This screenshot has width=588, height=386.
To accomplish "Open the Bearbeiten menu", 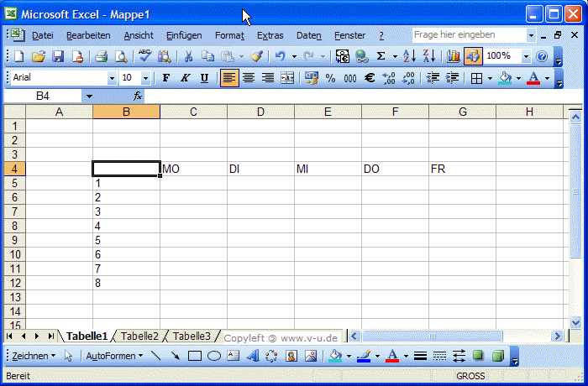I will click(x=88, y=35).
